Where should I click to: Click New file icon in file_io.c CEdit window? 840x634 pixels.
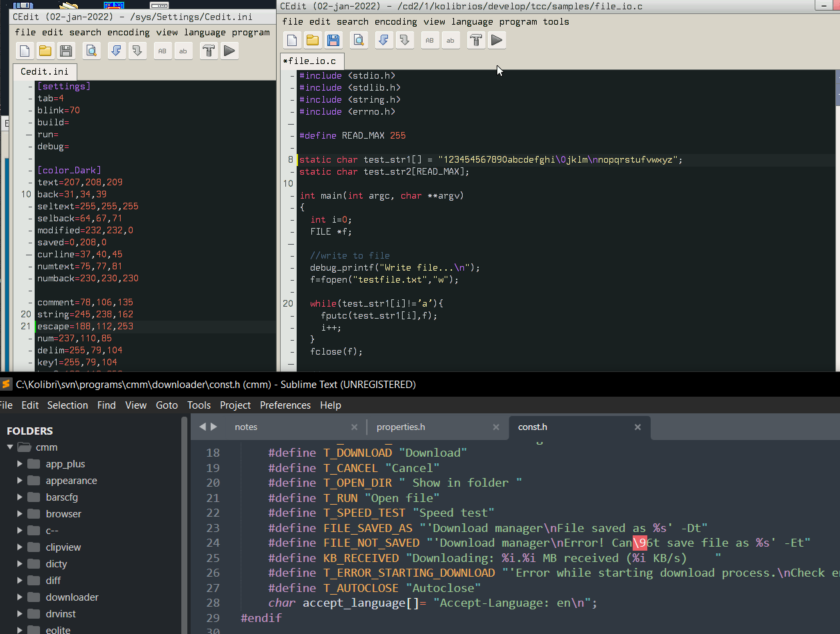pyautogui.click(x=292, y=41)
